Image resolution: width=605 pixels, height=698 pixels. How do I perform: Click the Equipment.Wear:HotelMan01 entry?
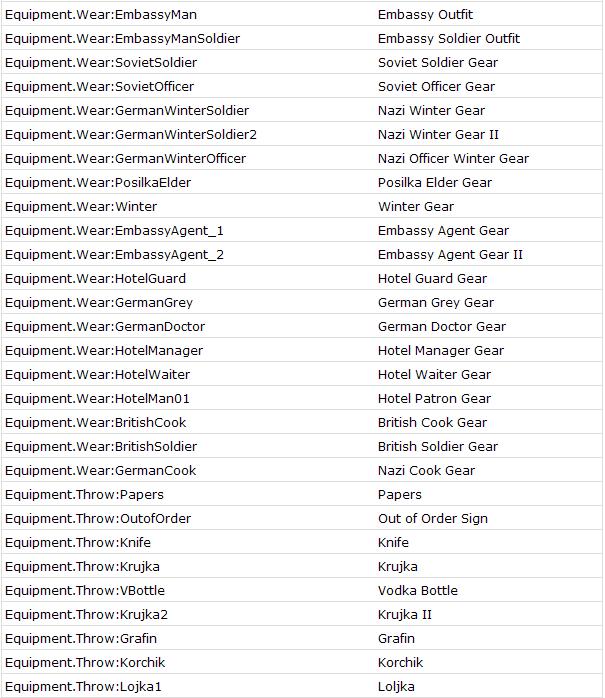pos(97,399)
